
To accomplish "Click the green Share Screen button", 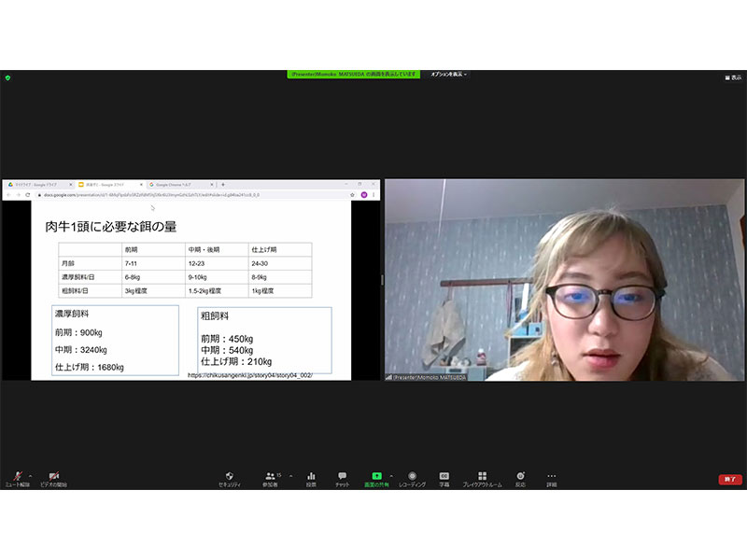I will 376,477.
